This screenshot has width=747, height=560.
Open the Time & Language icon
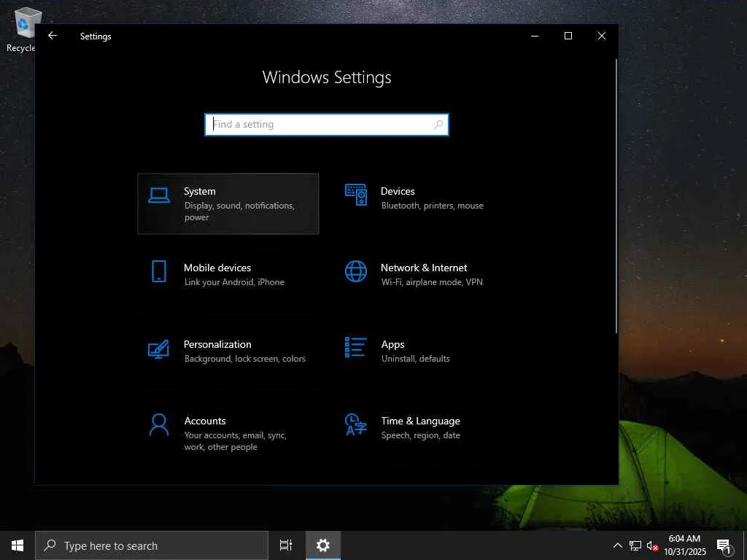356,425
